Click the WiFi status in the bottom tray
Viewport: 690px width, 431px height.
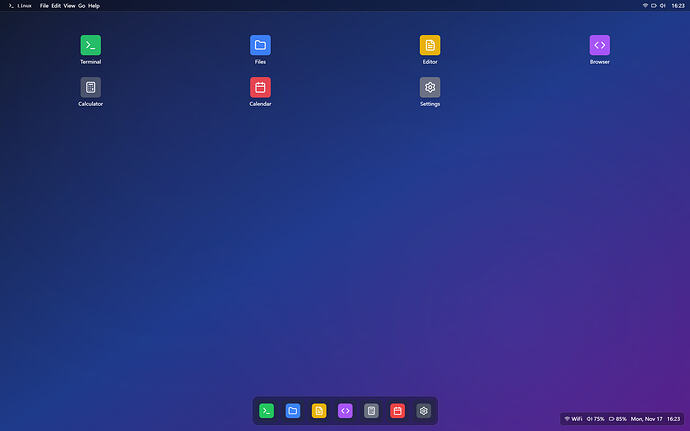(573, 419)
